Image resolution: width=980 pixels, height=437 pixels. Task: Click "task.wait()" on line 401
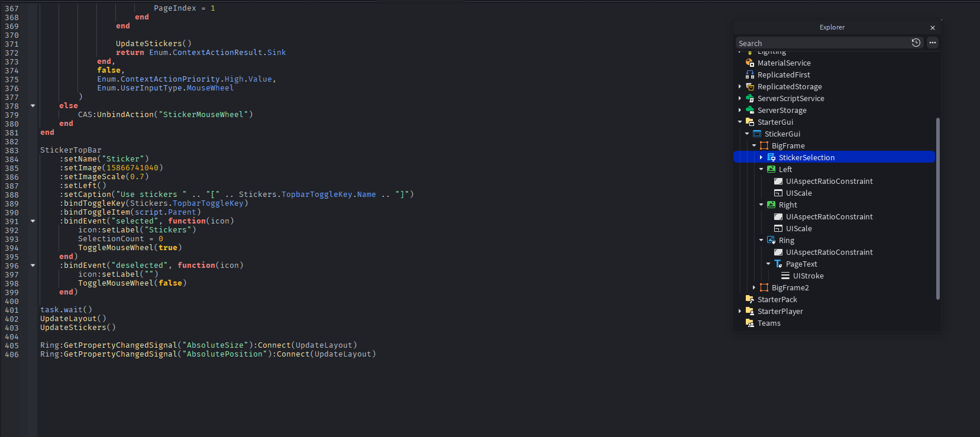[x=66, y=310]
